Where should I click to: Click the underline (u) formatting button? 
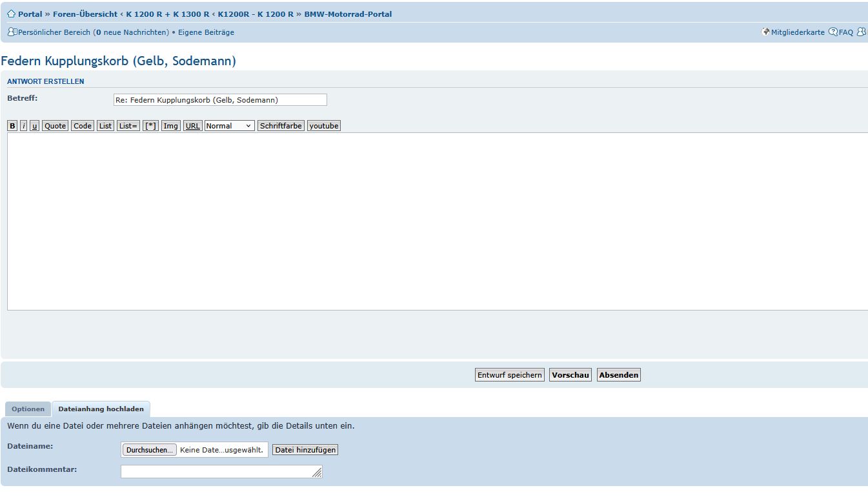point(34,126)
